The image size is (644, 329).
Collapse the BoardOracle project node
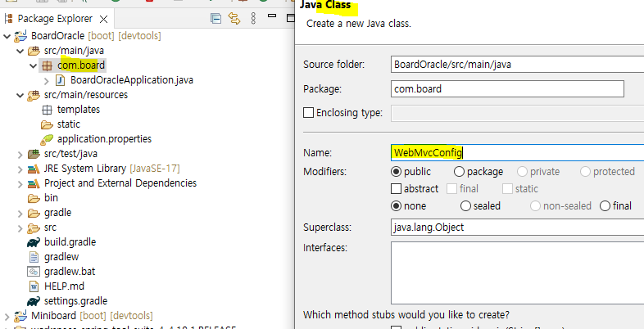click(x=7, y=36)
